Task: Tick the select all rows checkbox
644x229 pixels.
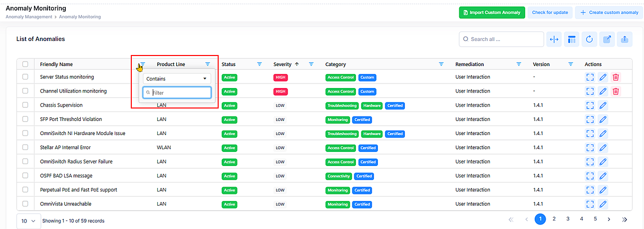Action: coord(25,64)
